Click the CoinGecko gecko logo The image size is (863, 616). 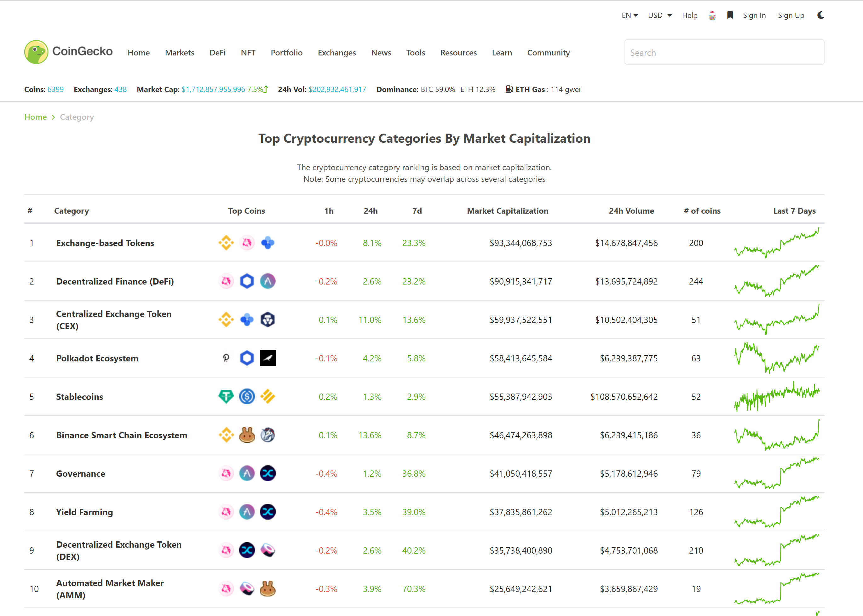coord(36,52)
